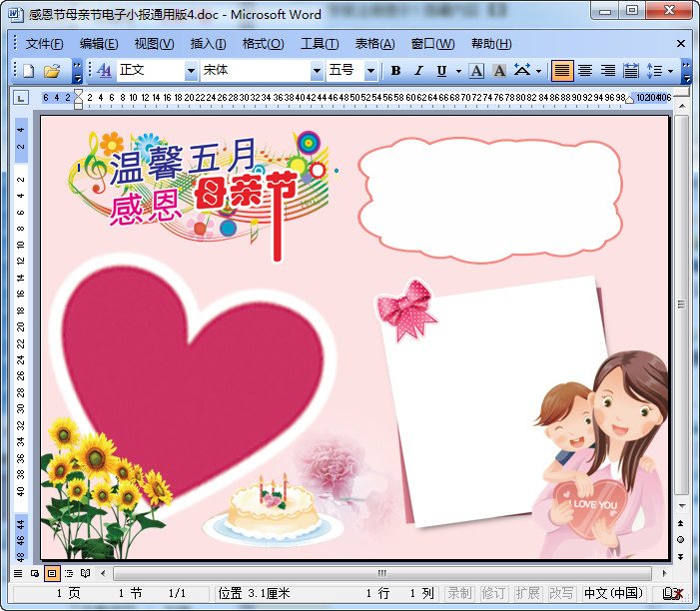Click the right indent marker on ruler
700x611 pixels.
[629, 100]
